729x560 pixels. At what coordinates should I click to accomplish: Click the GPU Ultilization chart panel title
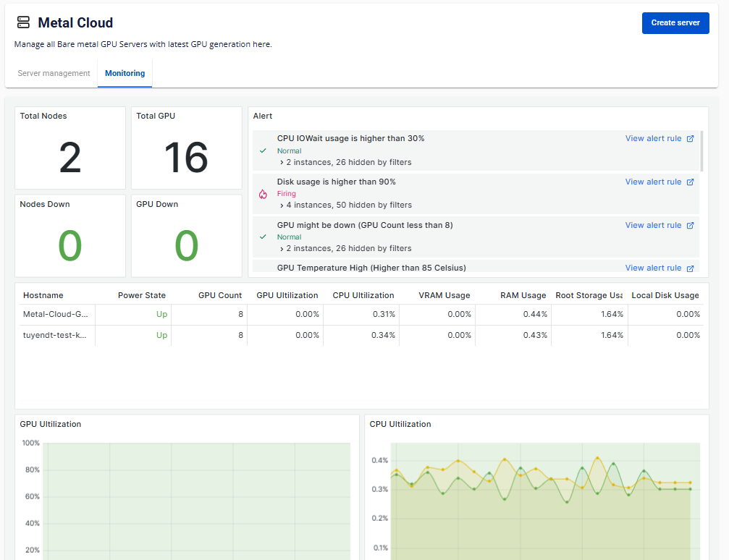pyautogui.click(x=50, y=424)
